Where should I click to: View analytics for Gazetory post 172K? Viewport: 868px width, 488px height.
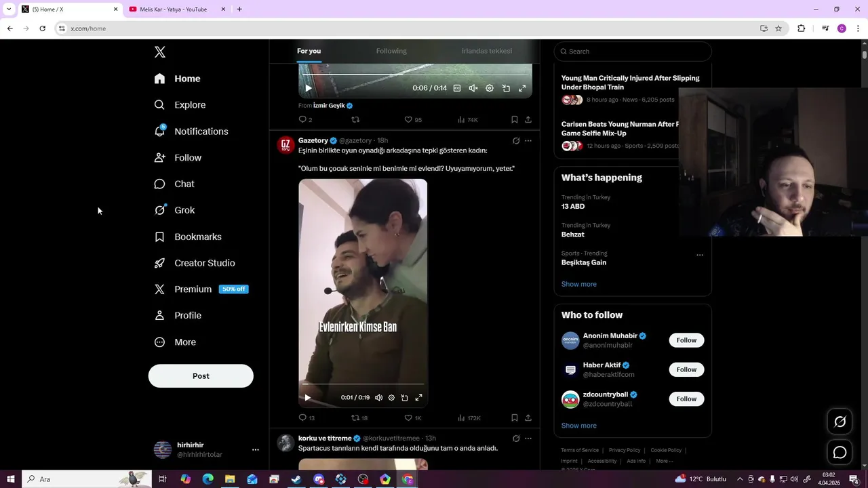coord(469,418)
